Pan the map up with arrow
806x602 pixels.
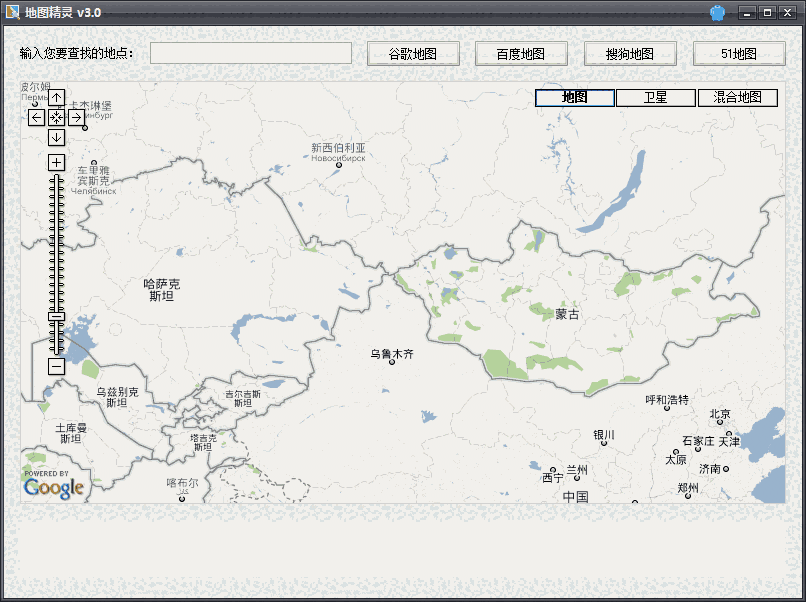pos(57,98)
